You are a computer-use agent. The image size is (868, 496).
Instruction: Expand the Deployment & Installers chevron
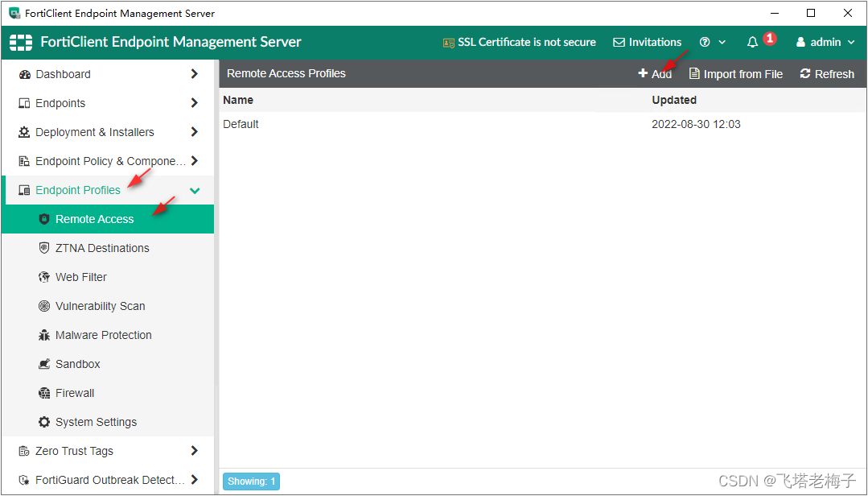click(x=195, y=131)
